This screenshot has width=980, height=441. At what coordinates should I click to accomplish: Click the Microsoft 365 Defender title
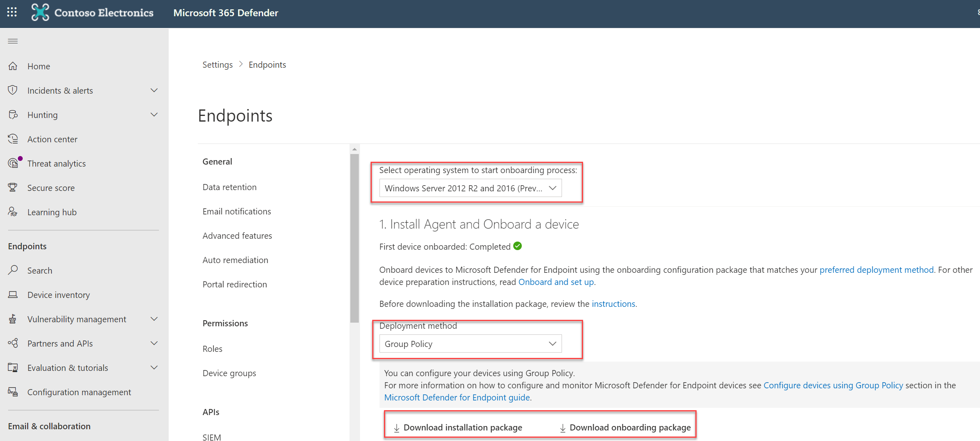[226, 13]
